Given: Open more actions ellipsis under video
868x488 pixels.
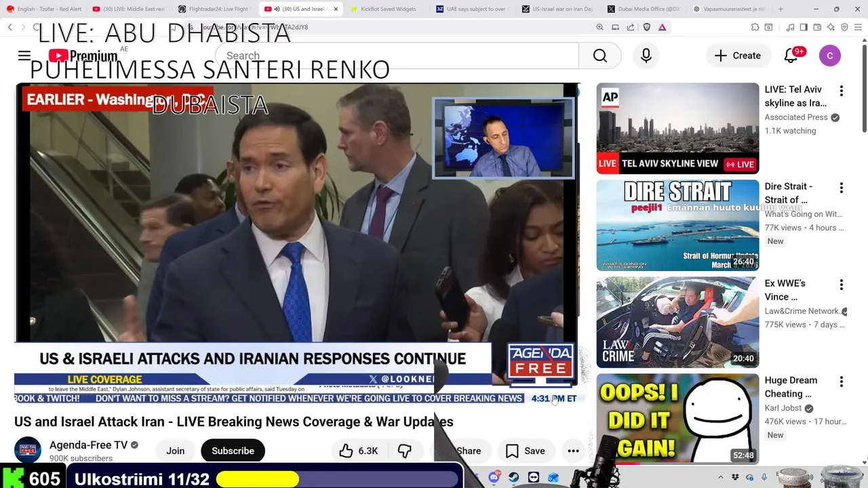Looking at the screenshot, I should [x=573, y=451].
